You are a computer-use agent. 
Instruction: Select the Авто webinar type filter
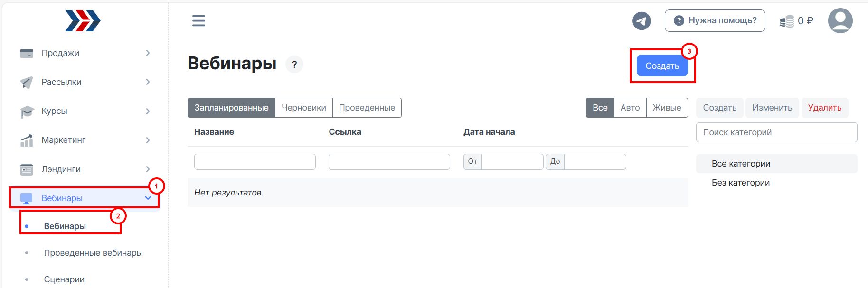pos(630,108)
